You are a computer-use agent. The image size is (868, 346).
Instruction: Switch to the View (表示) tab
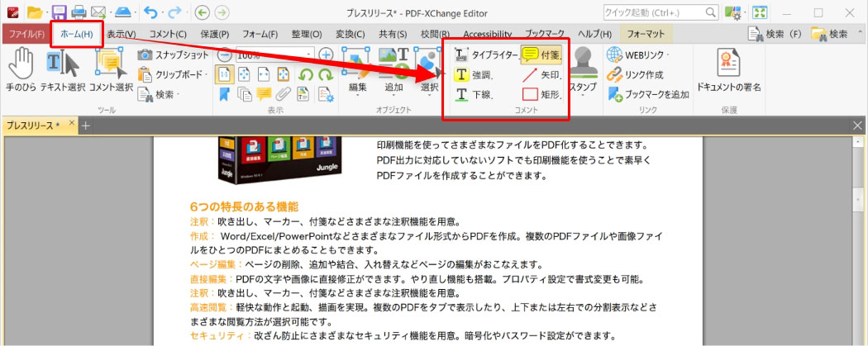(x=122, y=34)
